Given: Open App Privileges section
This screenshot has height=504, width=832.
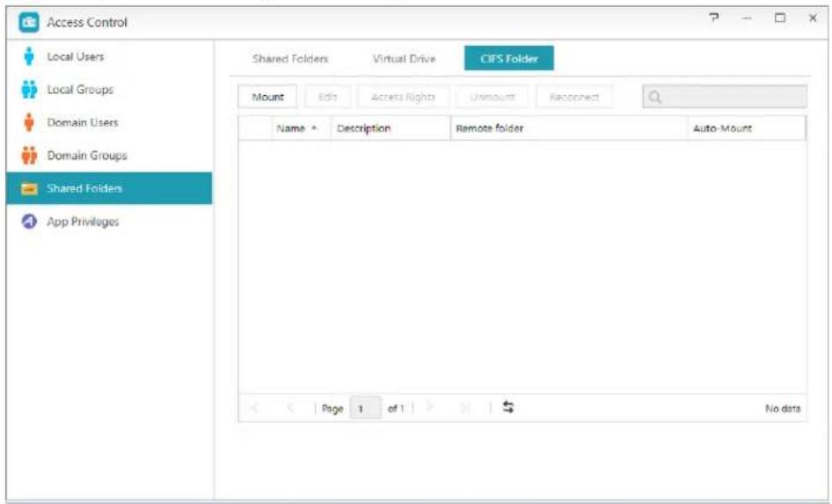Looking at the screenshot, I should point(109,222).
